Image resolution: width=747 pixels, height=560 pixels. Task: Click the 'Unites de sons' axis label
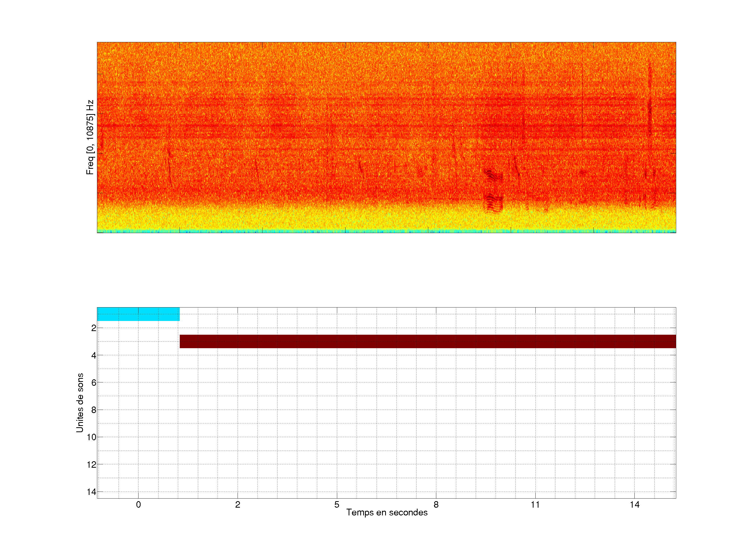(80, 403)
